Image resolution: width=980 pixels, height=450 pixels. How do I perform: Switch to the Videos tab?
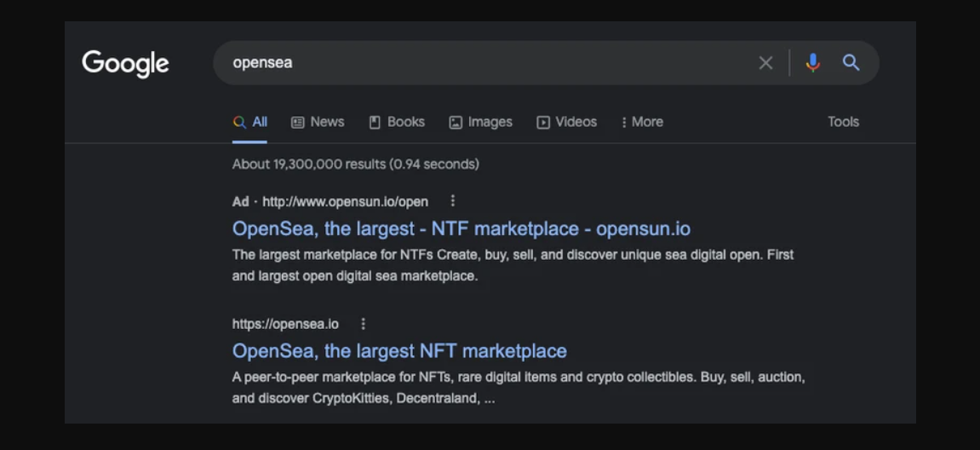click(567, 122)
